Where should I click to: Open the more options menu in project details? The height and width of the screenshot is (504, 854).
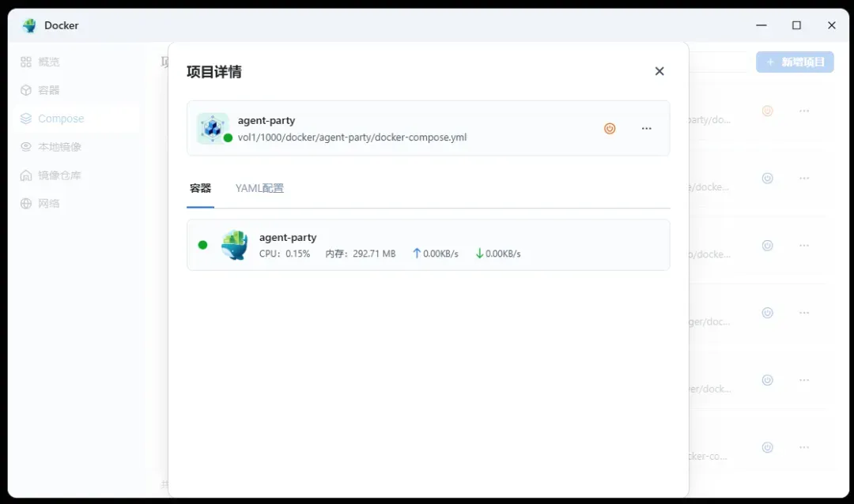(x=647, y=129)
